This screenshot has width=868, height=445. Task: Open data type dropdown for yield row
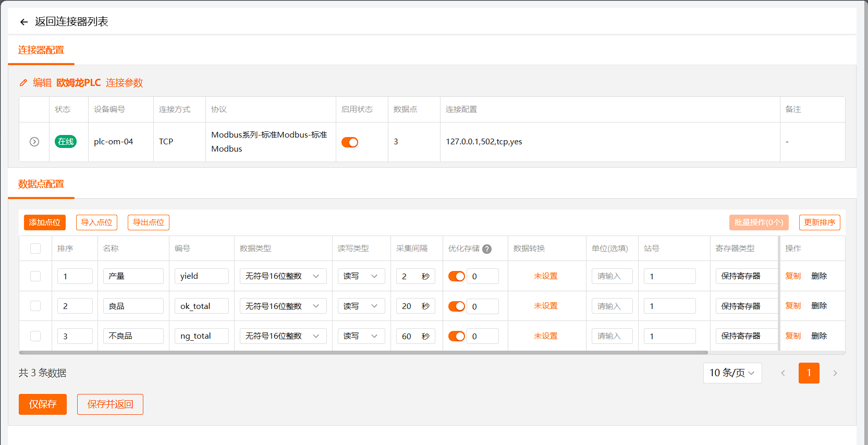tap(283, 276)
